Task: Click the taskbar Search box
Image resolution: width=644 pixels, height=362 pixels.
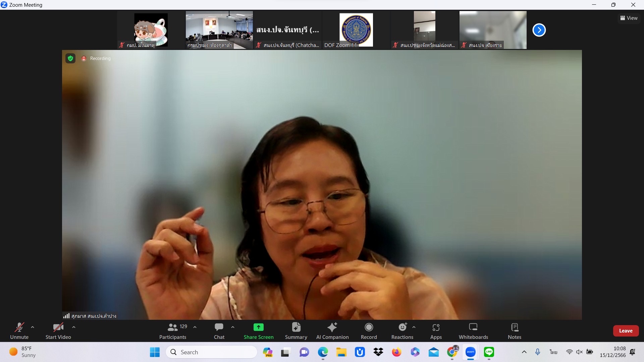Action: [x=211, y=352]
